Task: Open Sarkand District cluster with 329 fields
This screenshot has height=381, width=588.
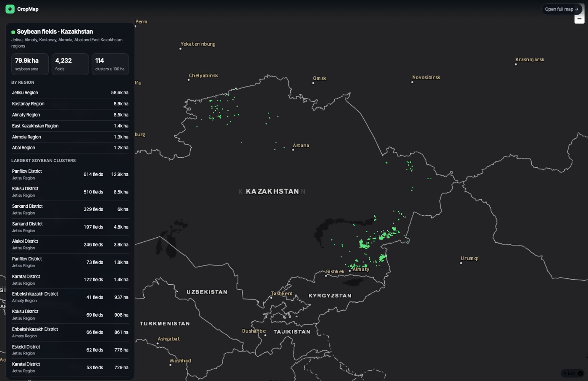Action: click(70, 209)
